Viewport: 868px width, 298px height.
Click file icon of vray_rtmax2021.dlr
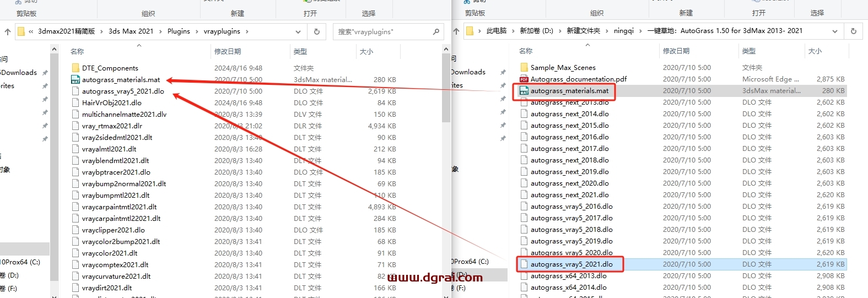pyautogui.click(x=76, y=126)
